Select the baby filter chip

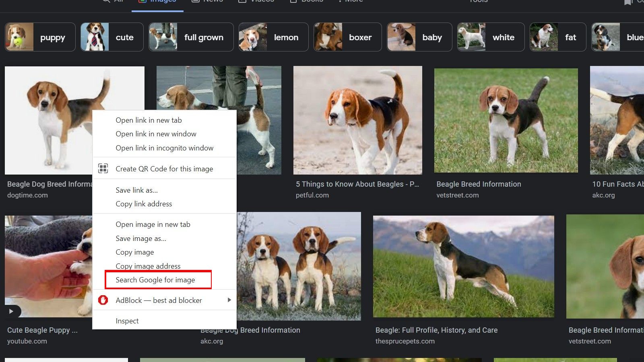click(419, 37)
